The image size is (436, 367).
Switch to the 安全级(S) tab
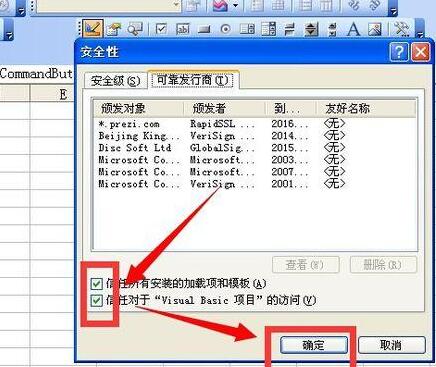116,81
